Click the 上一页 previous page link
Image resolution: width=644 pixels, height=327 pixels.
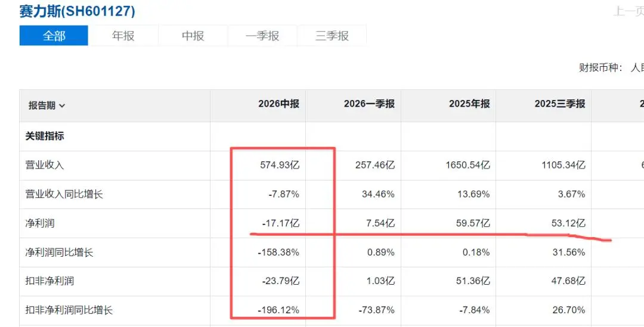pyautogui.click(x=629, y=11)
